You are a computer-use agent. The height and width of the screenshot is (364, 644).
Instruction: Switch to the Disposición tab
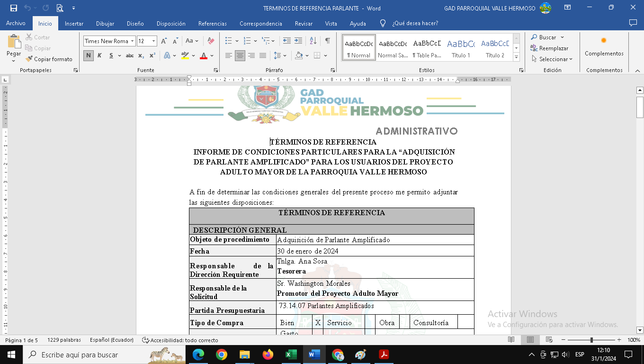(171, 23)
